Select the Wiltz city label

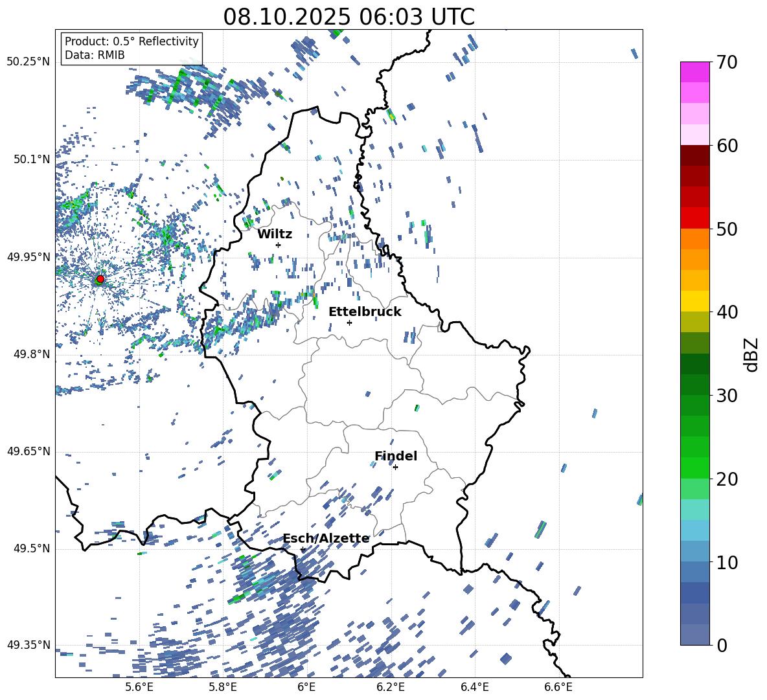(275, 234)
